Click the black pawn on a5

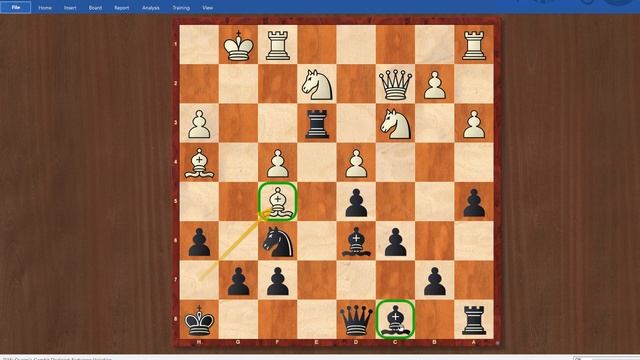tap(474, 202)
